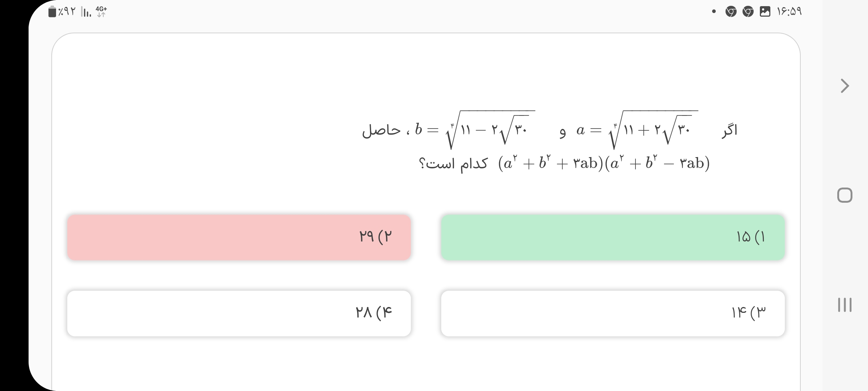Tap the question text "کدام است؟"
Image resolution: width=868 pixels, height=391 pixels.
[454, 164]
